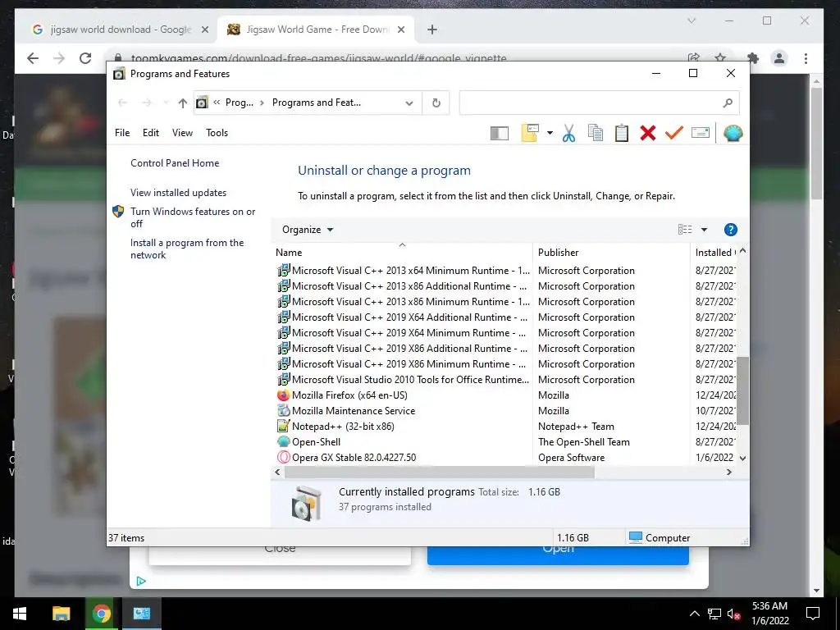This screenshot has width=840, height=630.
Task: Click the Chrome taskbar icon
Action: coord(101,614)
